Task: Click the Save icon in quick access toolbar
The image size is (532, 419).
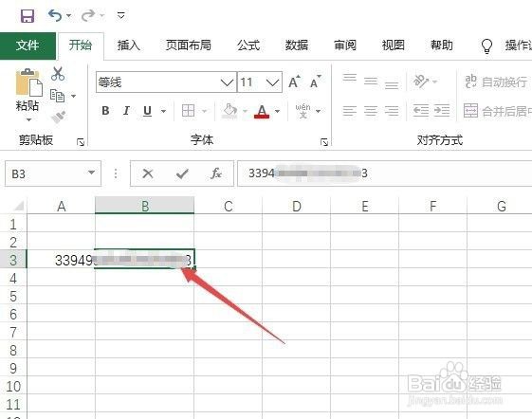Action: [28, 15]
